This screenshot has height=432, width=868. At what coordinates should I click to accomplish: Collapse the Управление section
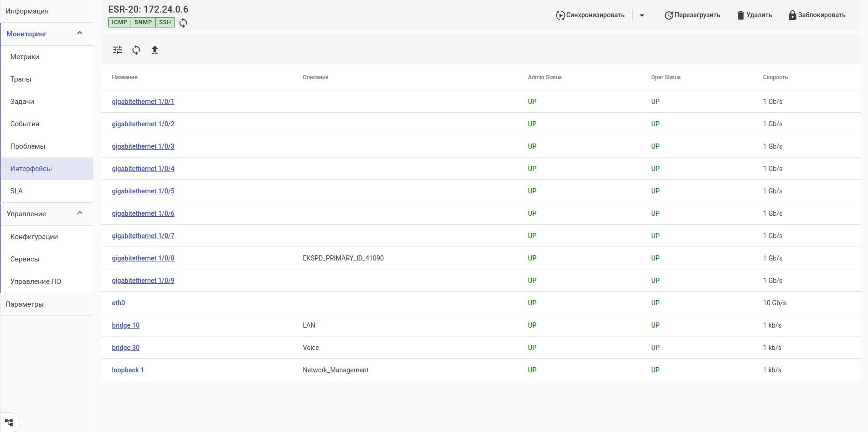coord(80,213)
